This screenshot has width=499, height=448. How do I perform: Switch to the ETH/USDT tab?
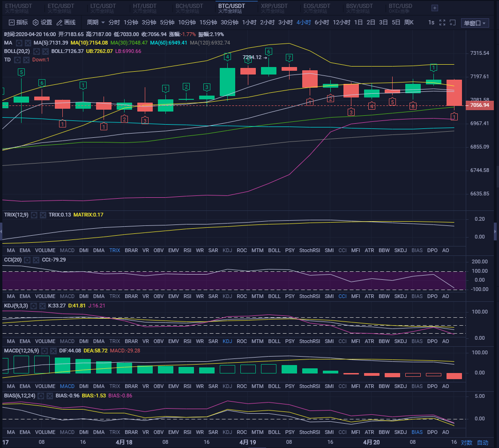18,7
